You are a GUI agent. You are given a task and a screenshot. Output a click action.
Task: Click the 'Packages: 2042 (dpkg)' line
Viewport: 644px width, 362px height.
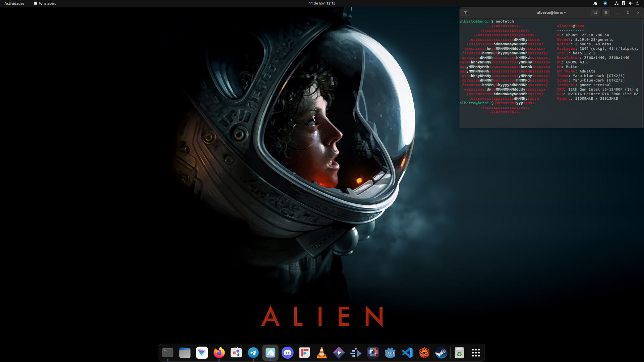click(x=597, y=49)
